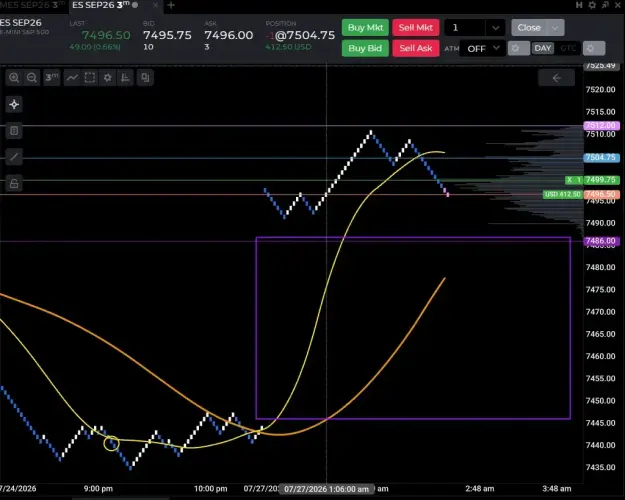Click the axis/indicator icon in chart toolbar

(125, 77)
